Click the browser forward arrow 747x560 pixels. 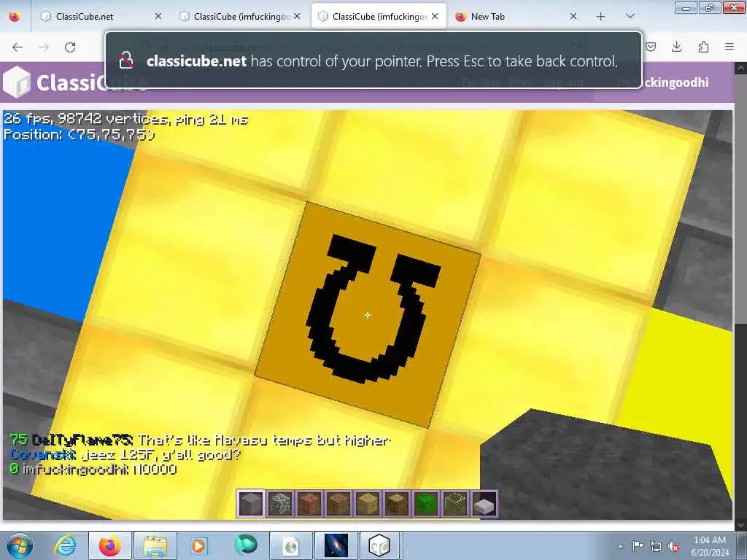point(44,47)
